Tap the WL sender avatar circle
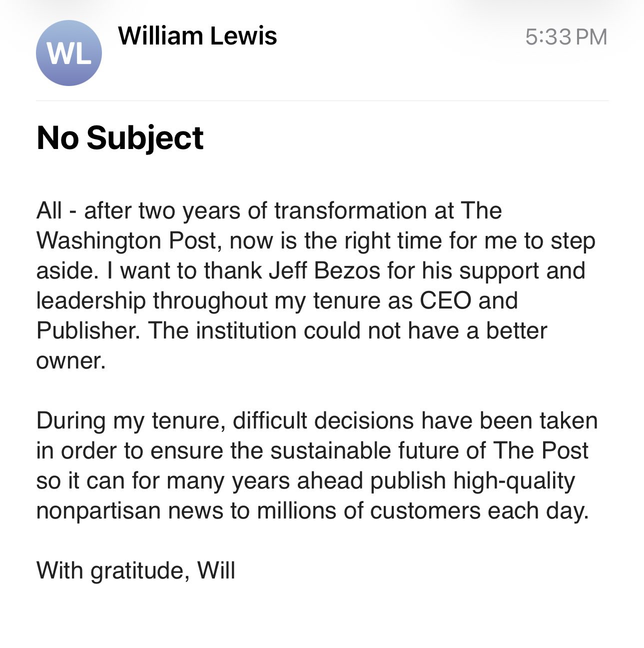This screenshot has width=644, height=648. point(69,53)
